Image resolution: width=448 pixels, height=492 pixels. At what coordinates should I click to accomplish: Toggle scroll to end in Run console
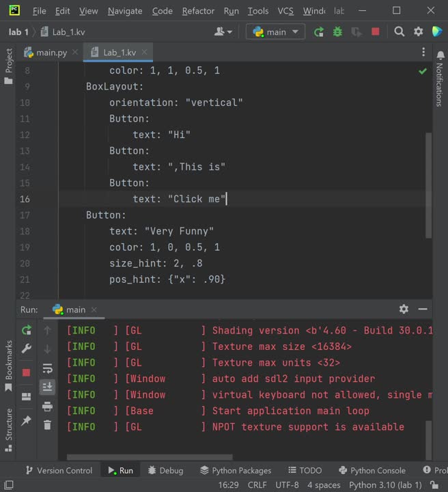[x=47, y=387]
